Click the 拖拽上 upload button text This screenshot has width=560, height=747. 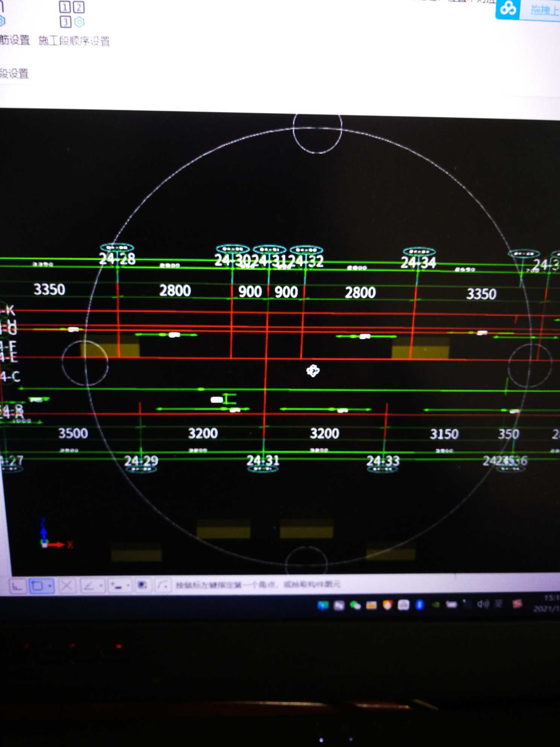(545, 10)
